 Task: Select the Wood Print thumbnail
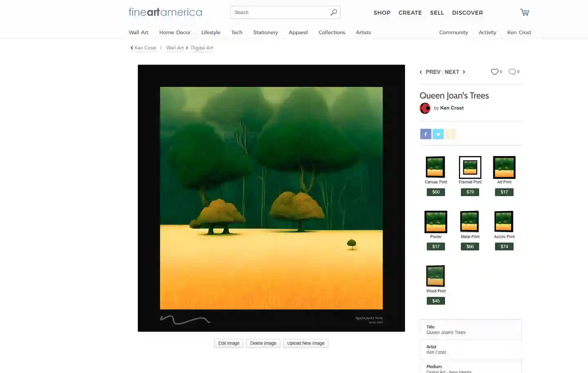pyautogui.click(x=435, y=276)
